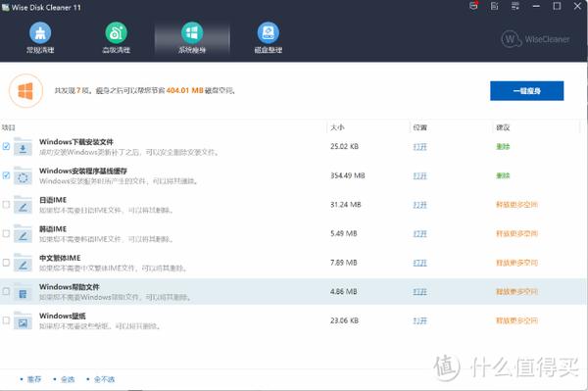Select the 日语IME row title
Screen dimensions: 588x391
pyautogui.click(x=53, y=200)
